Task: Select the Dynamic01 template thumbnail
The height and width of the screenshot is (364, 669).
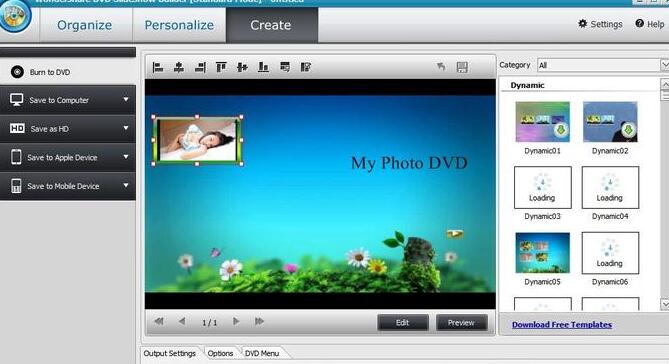Action: (542, 122)
